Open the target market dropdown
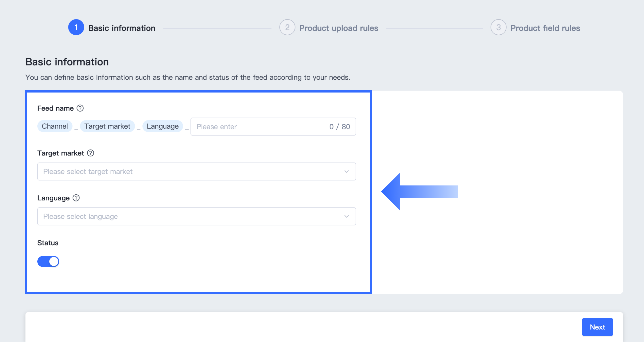The image size is (644, 342). point(192,171)
